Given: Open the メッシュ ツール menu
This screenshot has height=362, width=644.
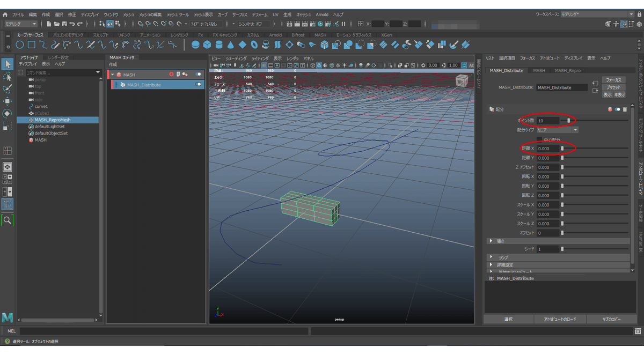Looking at the screenshot, I should tap(177, 14).
